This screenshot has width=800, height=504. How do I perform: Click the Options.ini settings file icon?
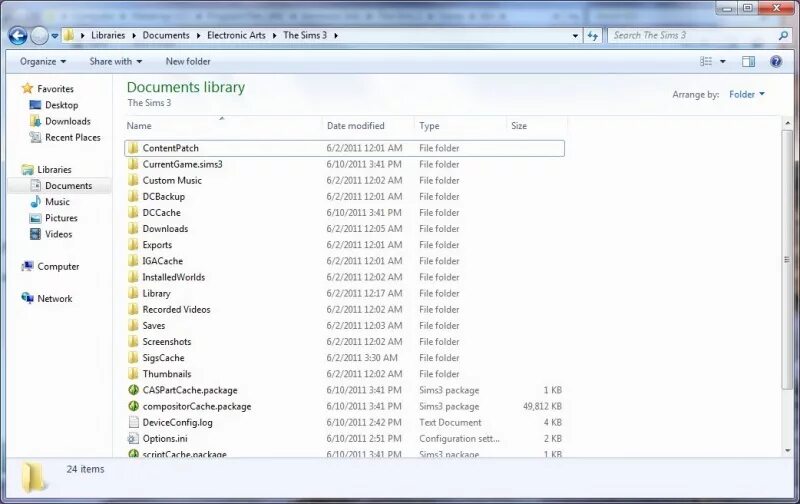(133, 439)
